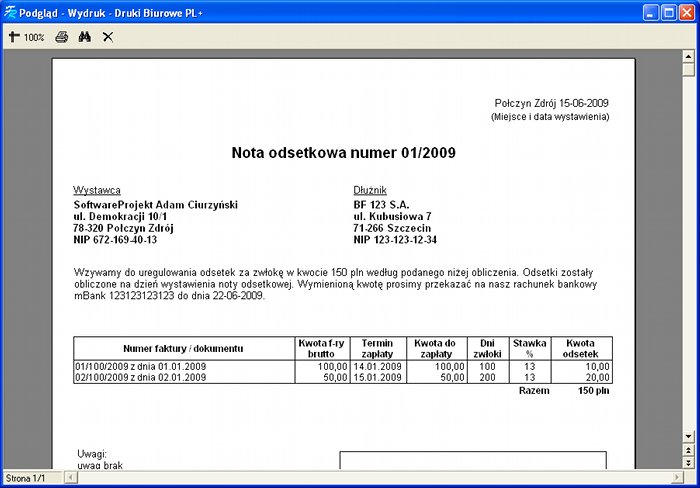Click 'Kwota odsetek' column header

tap(580, 349)
